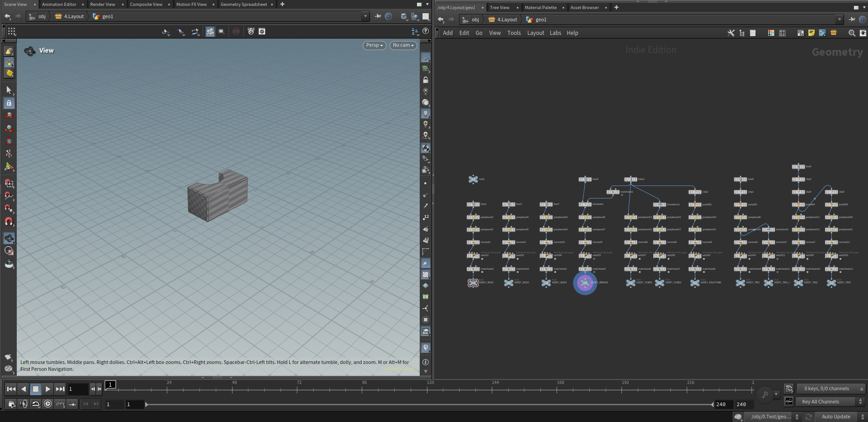Add a new pane tab in scene view

[x=282, y=4]
